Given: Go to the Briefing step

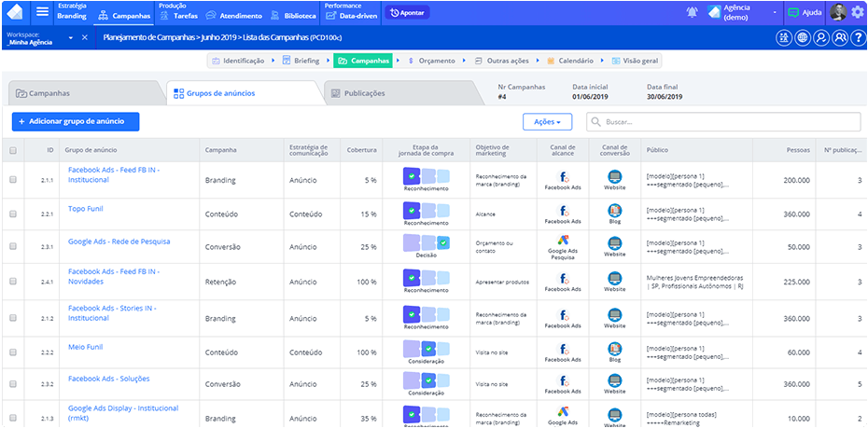Looking at the screenshot, I should click(x=301, y=61).
